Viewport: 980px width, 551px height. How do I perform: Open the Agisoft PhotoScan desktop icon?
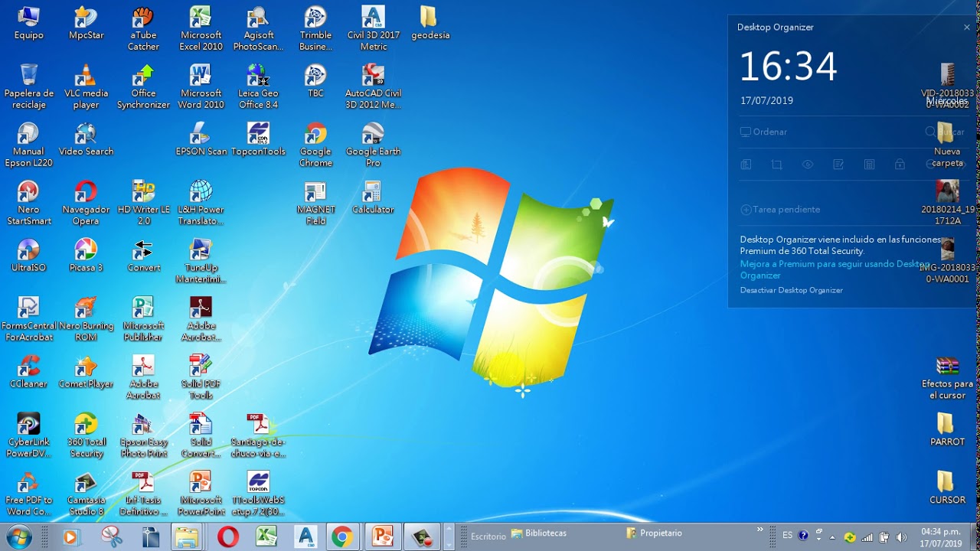coord(258,29)
